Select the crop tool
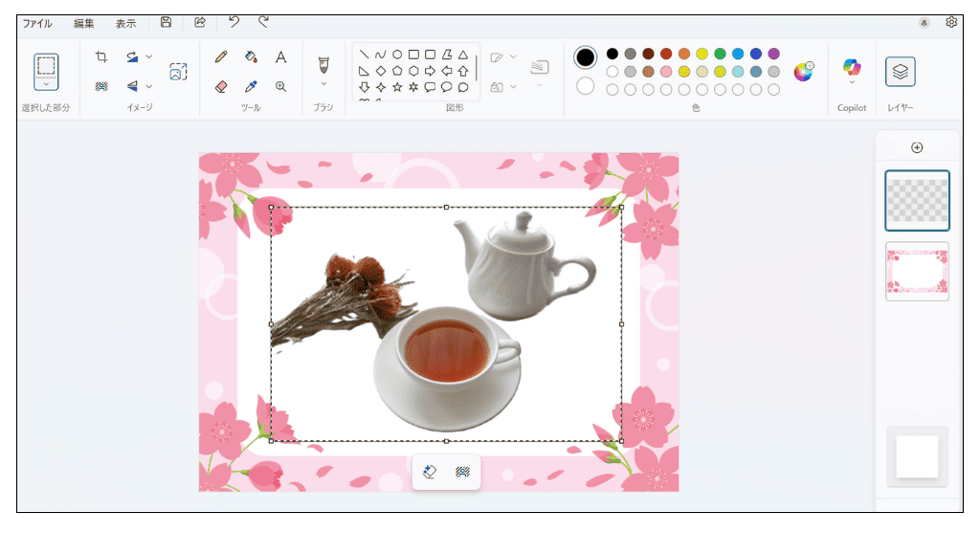980x534 pixels. (x=101, y=56)
